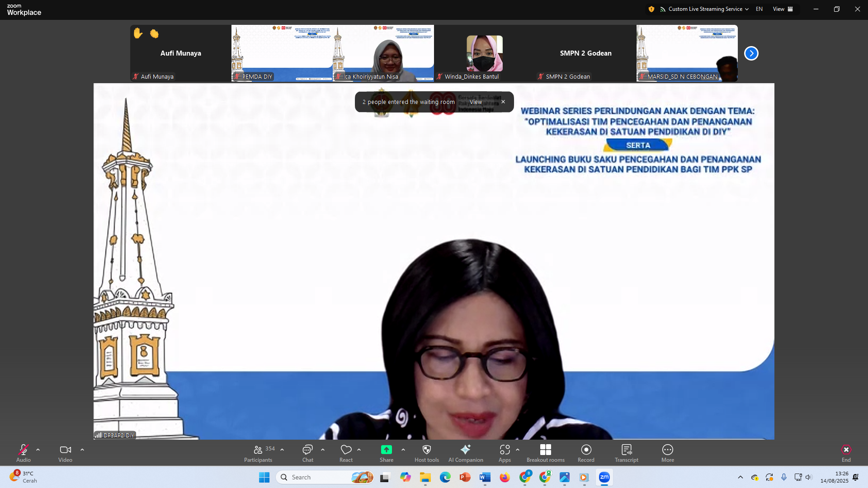Launch AI Companion sparkle icon
The height and width of the screenshot is (488, 868).
465,450
